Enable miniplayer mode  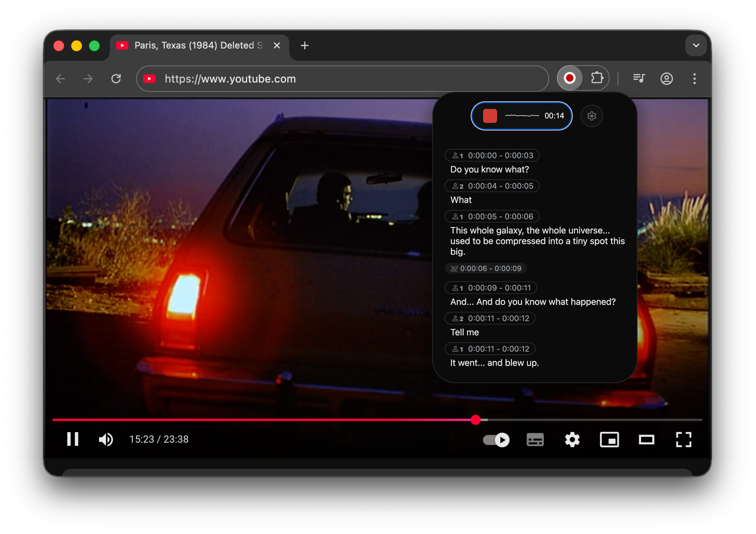tap(609, 440)
